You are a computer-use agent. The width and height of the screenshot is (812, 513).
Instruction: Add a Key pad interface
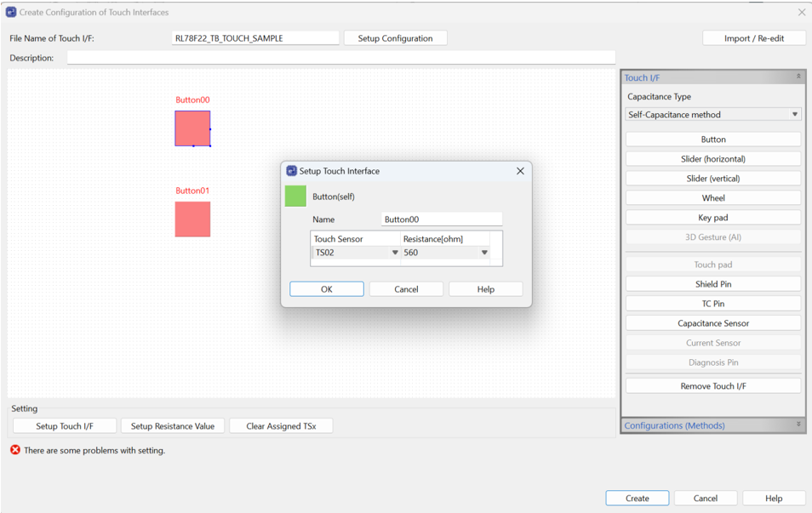(x=713, y=218)
